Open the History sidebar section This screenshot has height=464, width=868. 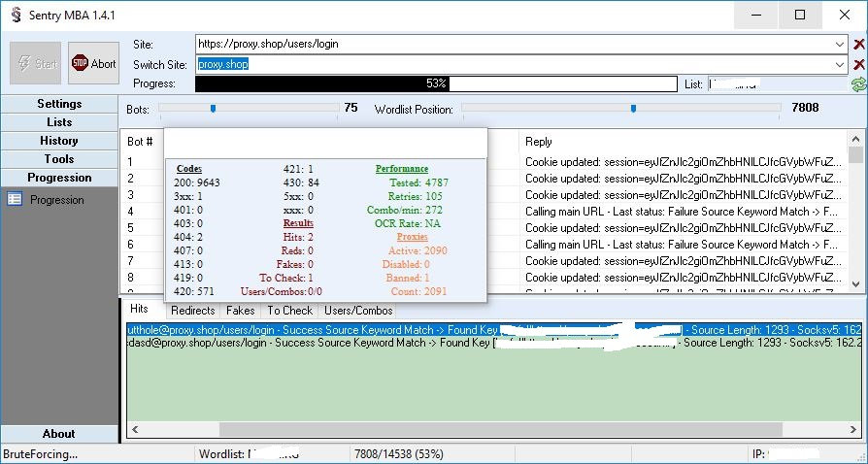coord(59,141)
